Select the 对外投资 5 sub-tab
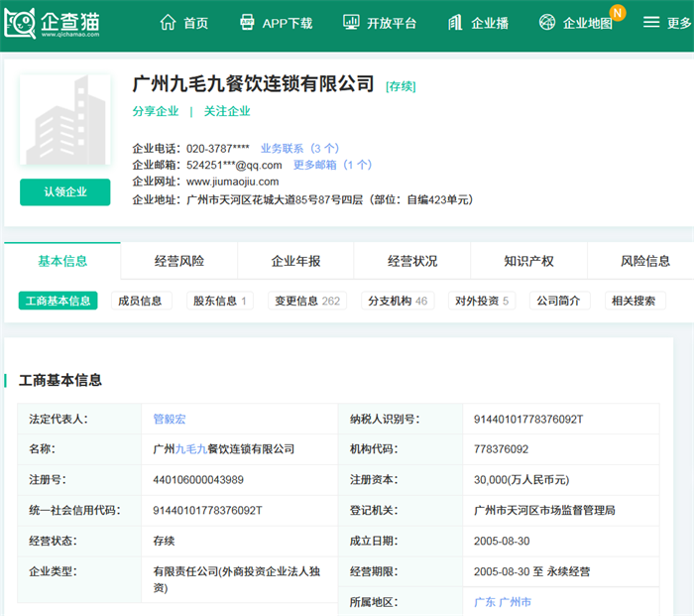Screen dimensions: 694x616 click(482, 301)
